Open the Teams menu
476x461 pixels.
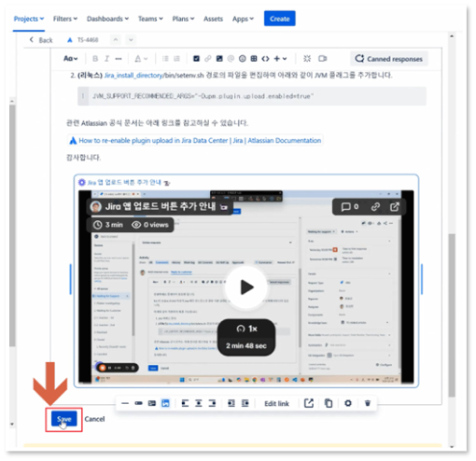point(150,19)
